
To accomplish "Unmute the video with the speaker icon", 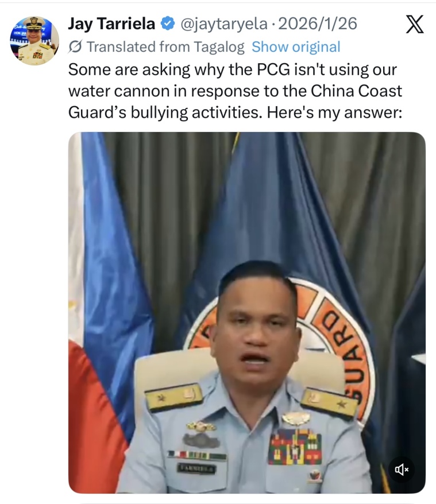I will tap(402, 470).
